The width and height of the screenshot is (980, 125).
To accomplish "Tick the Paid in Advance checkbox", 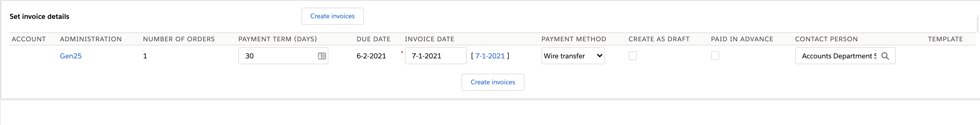I will click(715, 56).
